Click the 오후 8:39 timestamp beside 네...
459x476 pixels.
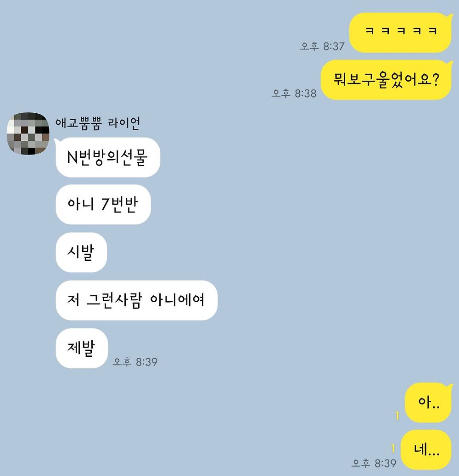(x=374, y=463)
